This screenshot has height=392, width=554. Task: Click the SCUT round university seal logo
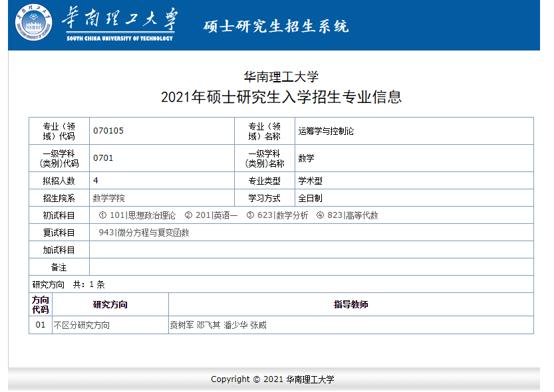point(33,22)
